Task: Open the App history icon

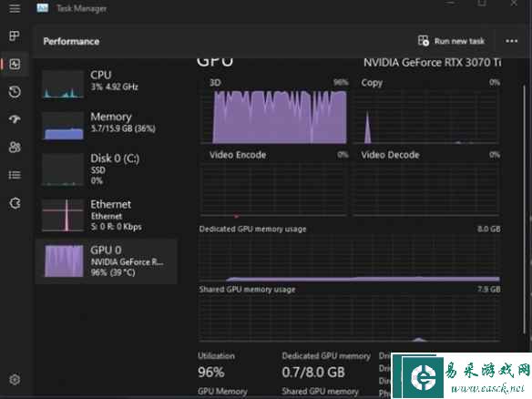Action: tap(15, 92)
